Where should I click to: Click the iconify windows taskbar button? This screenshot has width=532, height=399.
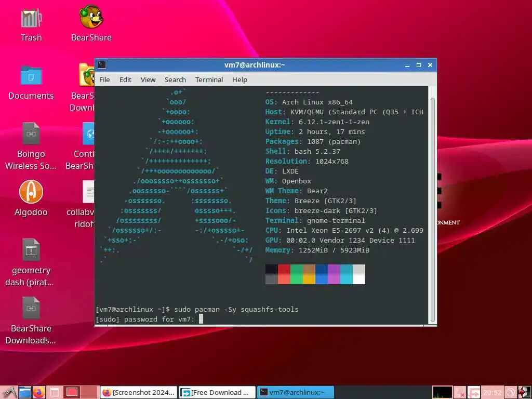(x=54, y=392)
